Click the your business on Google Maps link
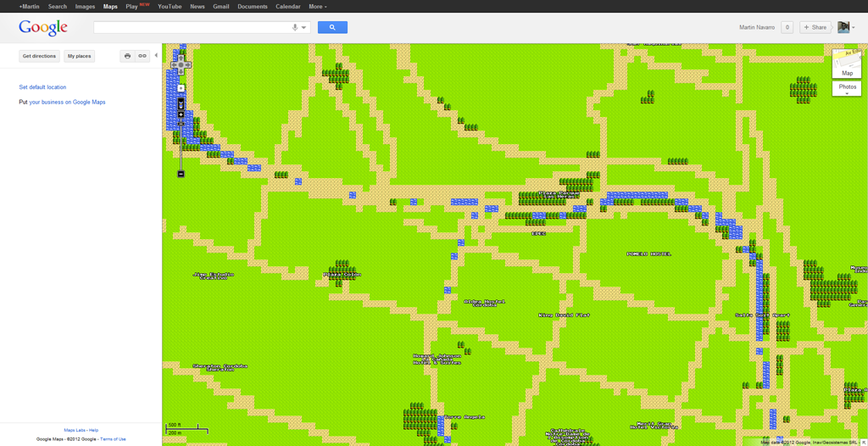 point(67,102)
